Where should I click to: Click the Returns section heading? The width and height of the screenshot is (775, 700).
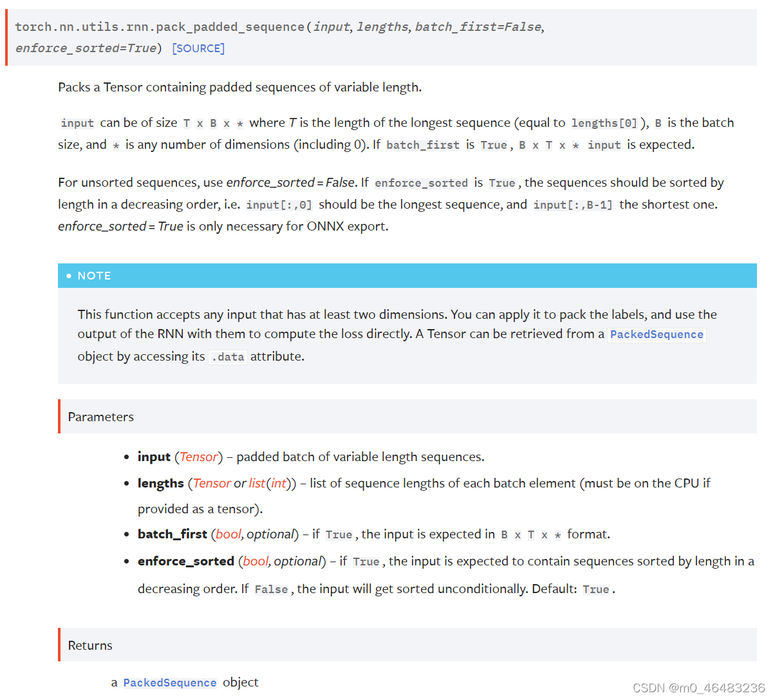click(90, 645)
